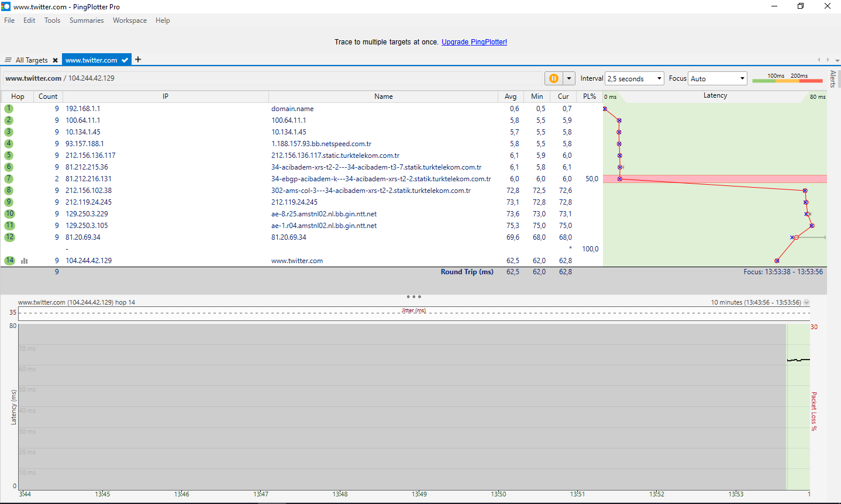Click the latency trace line in the timeline graph
The width and height of the screenshot is (841, 504).
coord(798,360)
